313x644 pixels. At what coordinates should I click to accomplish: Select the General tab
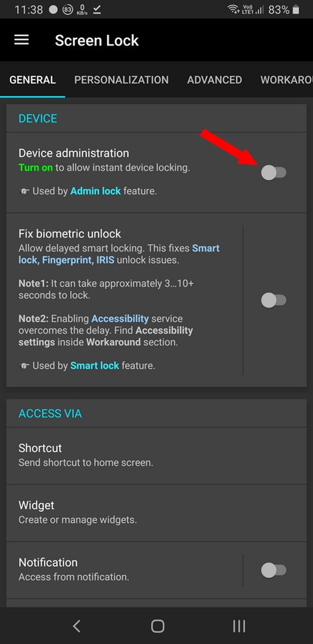[x=33, y=80]
